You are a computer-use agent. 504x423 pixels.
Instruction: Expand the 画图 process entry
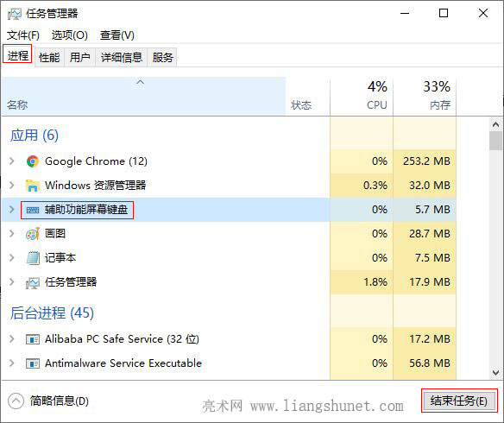point(12,234)
